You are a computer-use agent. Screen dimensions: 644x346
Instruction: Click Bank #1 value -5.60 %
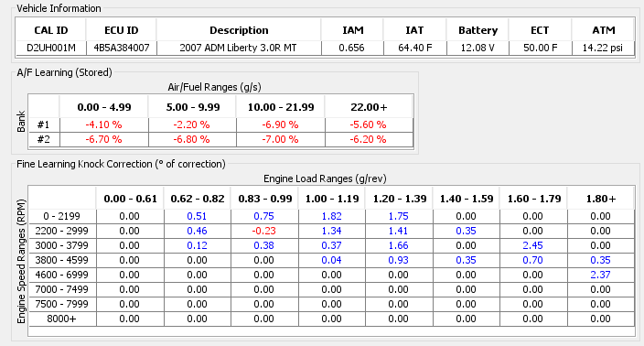point(368,124)
